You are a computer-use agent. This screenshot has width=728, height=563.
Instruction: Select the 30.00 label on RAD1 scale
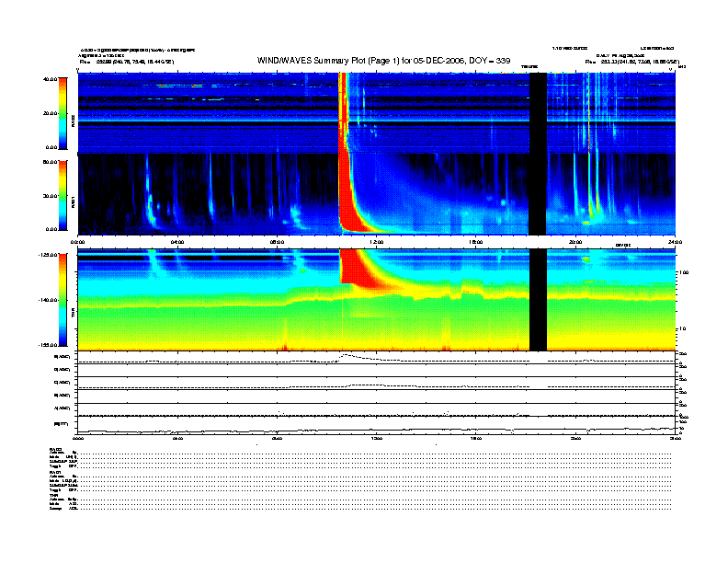50,196
